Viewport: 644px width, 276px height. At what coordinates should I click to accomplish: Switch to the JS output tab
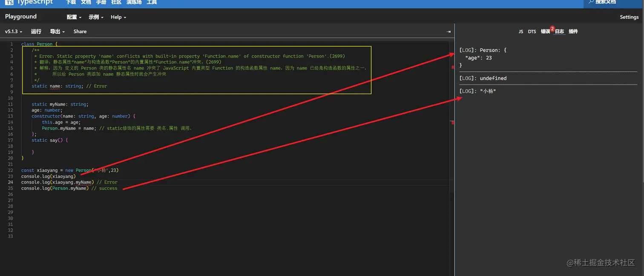520,32
